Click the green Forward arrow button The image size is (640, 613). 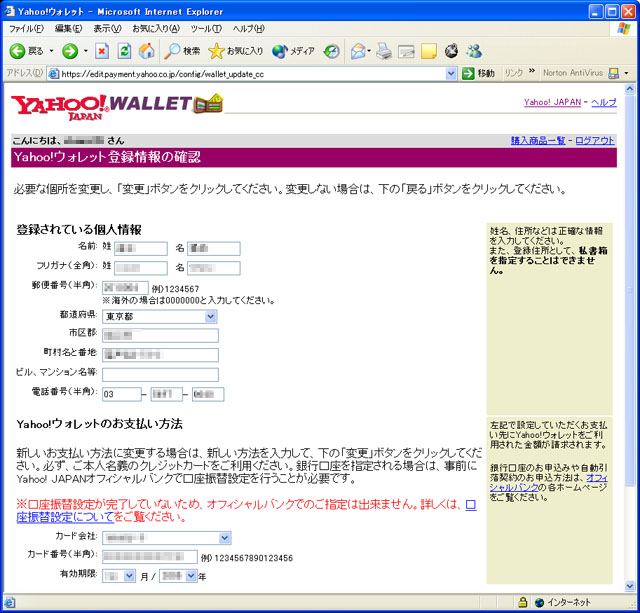[x=70, y=51]
